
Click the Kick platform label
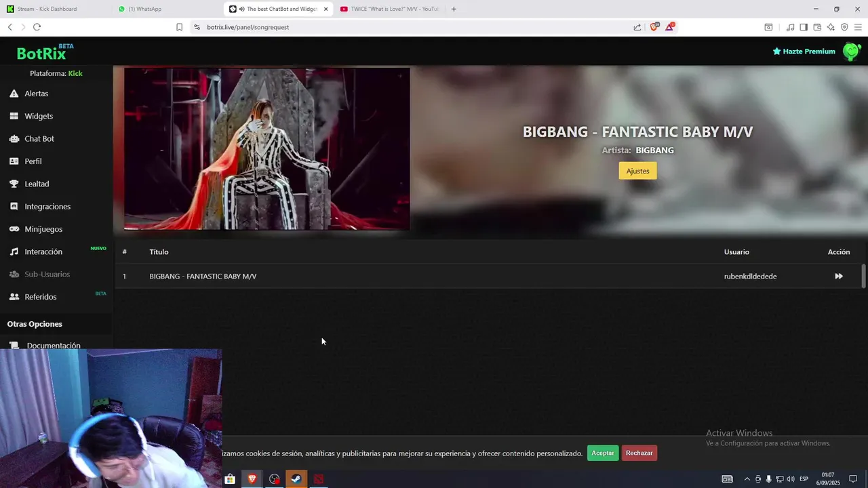[75, 73]
